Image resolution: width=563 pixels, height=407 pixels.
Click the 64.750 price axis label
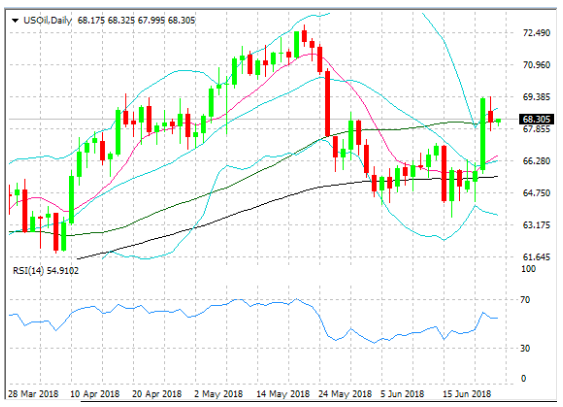click(536, 193)
